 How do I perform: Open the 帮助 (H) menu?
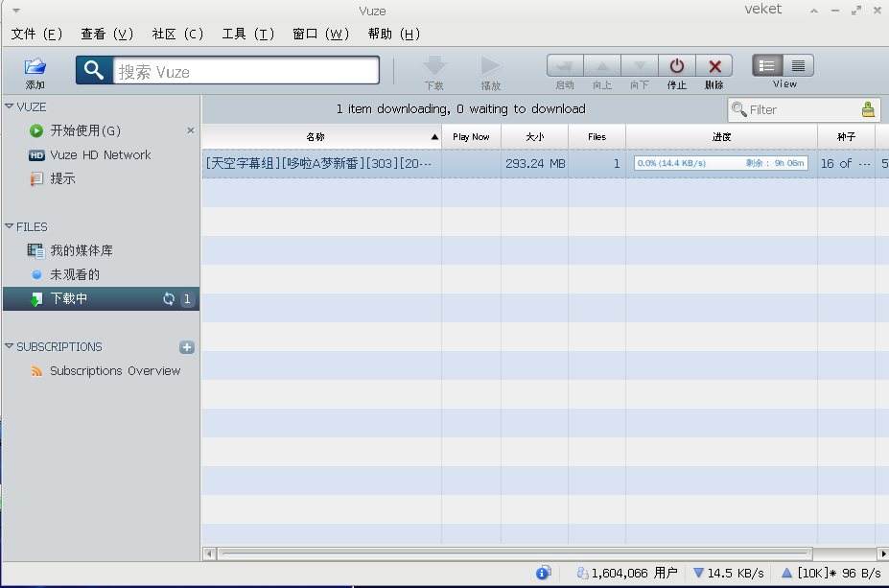tap(394, 34)
